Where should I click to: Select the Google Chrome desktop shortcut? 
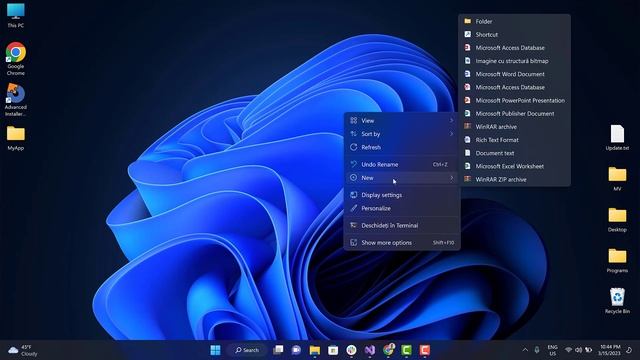click(16, 59)
